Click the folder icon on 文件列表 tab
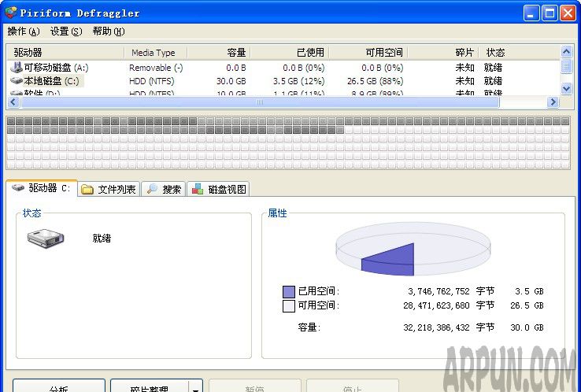 87,190
